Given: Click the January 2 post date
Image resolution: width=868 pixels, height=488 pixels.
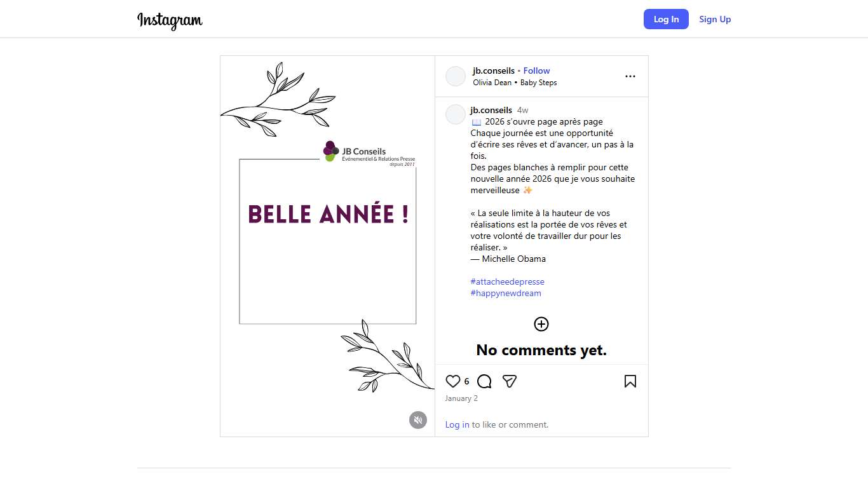Looking at the screenshot, I should click(461, 398).
